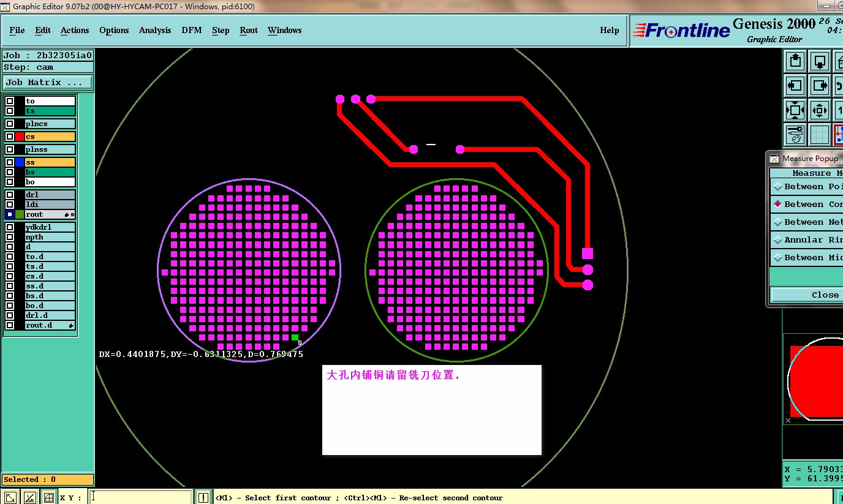Open the Options menu
The image size is (843, 504).
pos(114,30)
